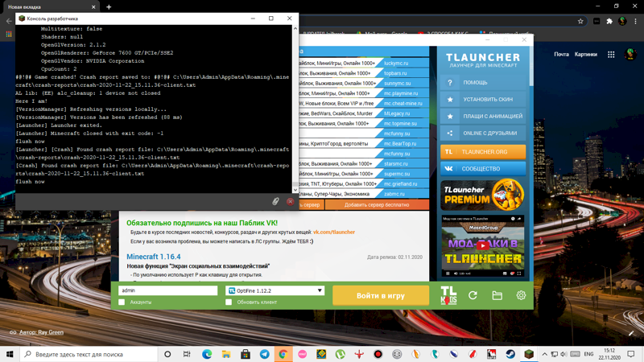
Task: Expand hidden system tray icons chevron
Action: pos(544,354)
